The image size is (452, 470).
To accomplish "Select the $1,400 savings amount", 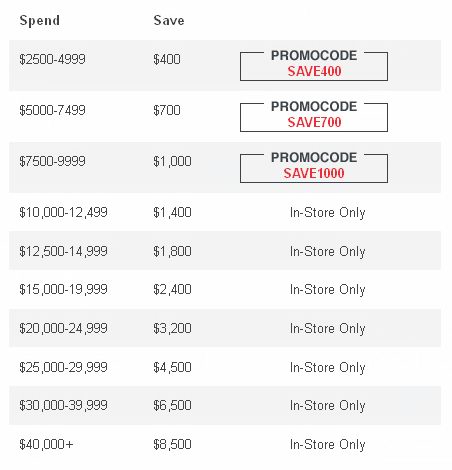I will coord(172,212).
